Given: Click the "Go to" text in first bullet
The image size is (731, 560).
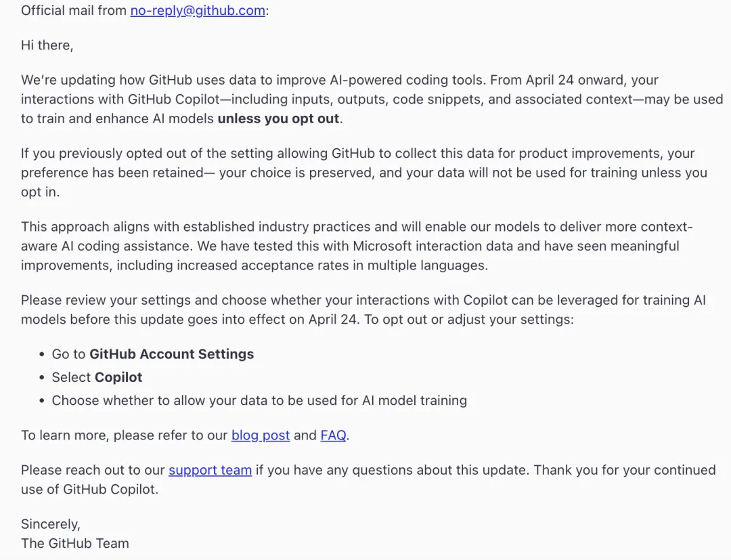Looking at the screenshot, I should (69, 354).
